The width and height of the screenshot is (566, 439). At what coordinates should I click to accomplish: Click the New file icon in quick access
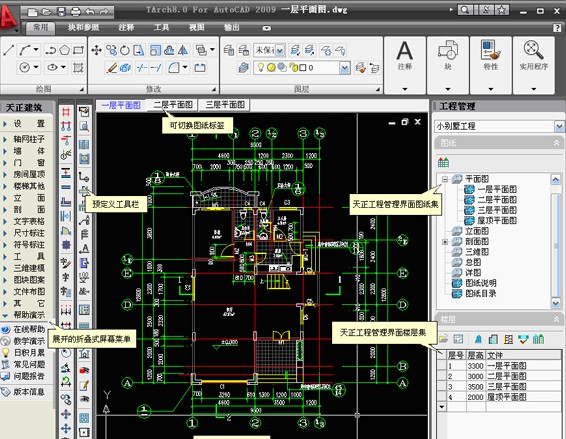tap(32, 12)
